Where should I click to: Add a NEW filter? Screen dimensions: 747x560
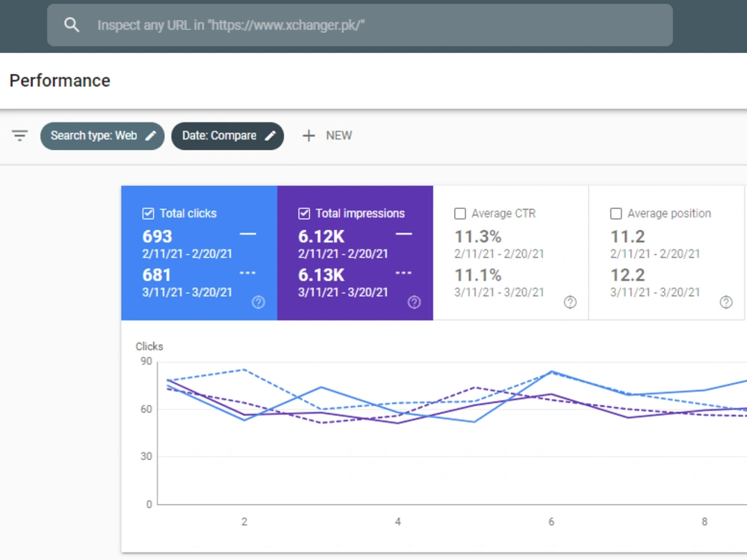[327, 136]
